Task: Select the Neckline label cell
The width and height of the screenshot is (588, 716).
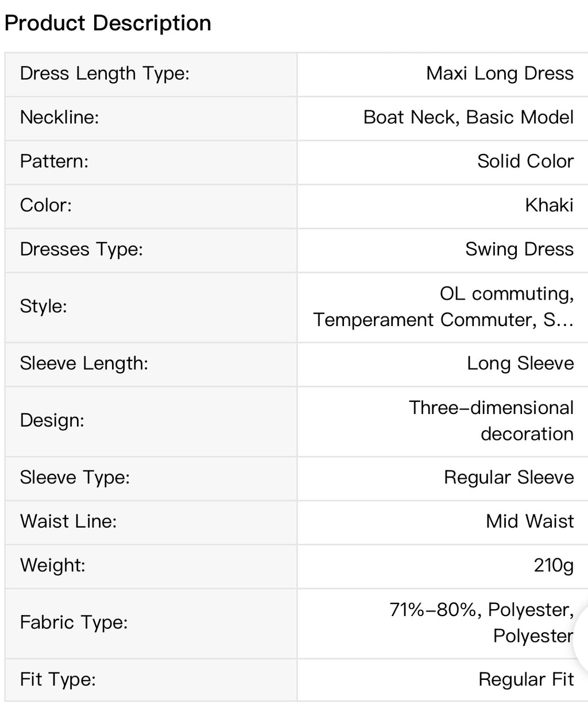Action: 151,118
